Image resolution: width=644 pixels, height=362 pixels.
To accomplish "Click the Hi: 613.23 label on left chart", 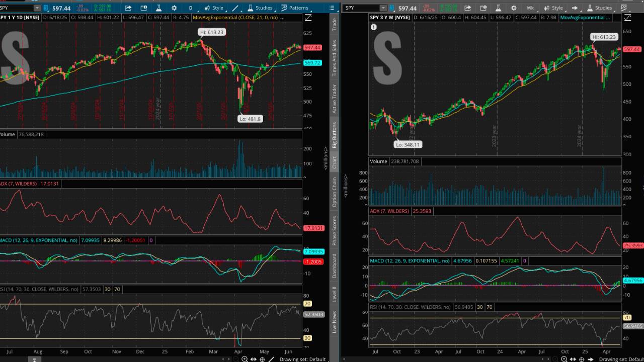I will point(211,32).
